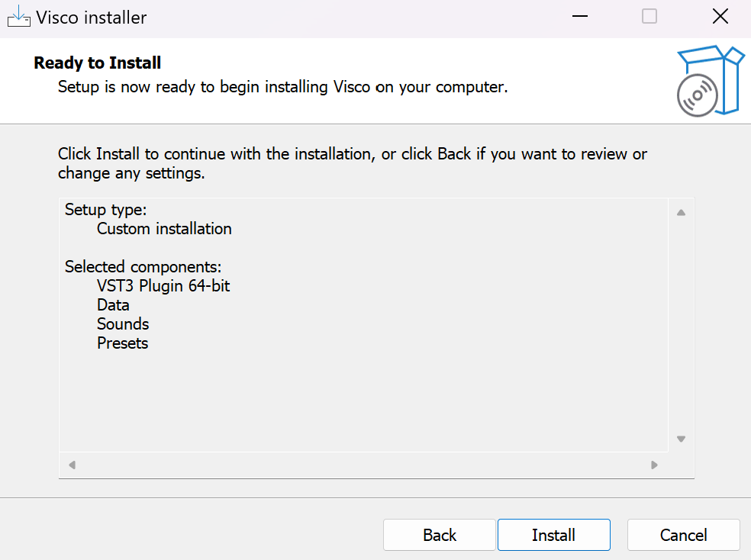Image resolution: width=751 pixels, height=560 pixels.
Task: Click the 'Presets' component line
Action: (122, 343)
